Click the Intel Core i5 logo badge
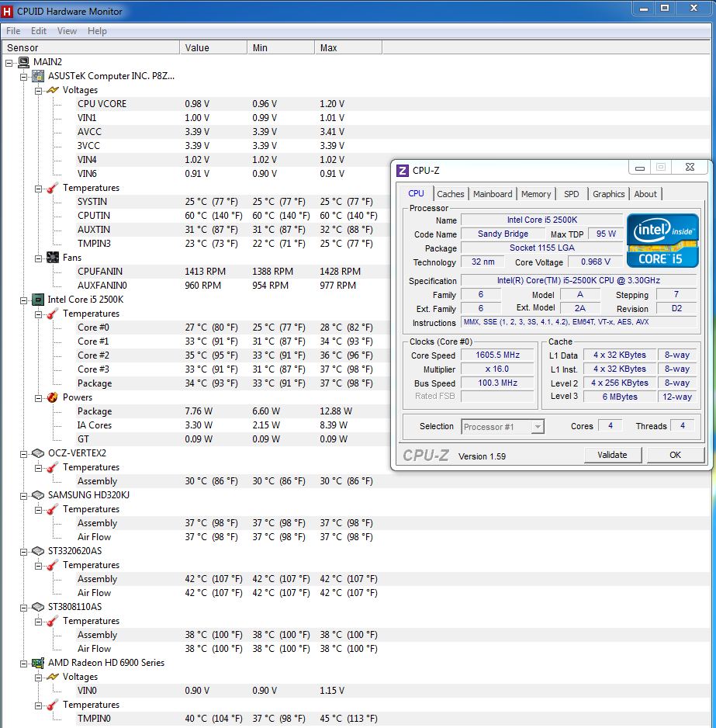 (x=662, y=240)
